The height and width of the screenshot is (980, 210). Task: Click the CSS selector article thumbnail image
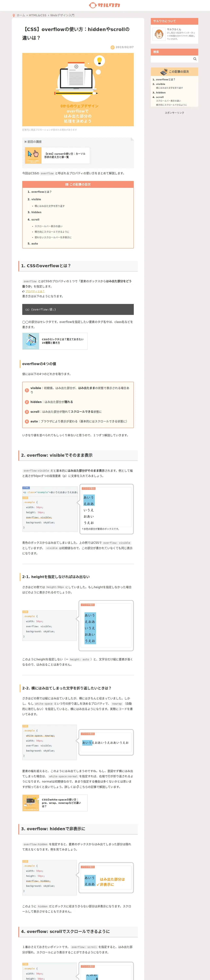click(x=31, y=341)
